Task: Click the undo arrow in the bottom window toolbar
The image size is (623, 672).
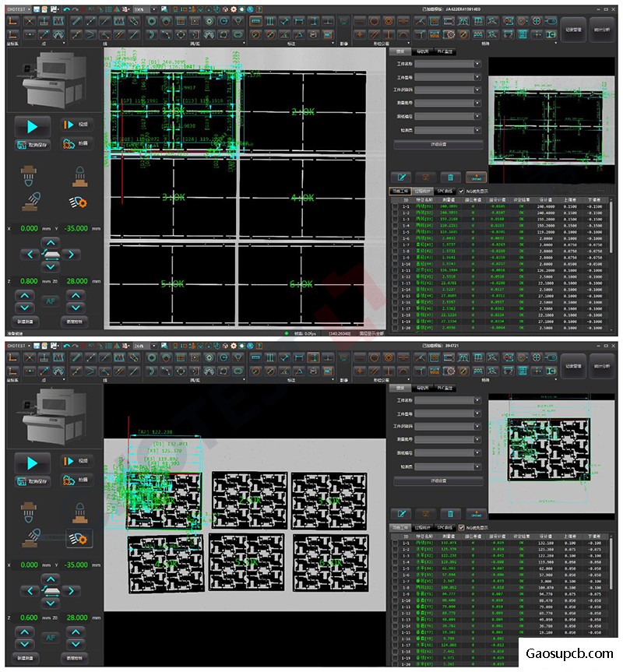Action: (66, 346)
